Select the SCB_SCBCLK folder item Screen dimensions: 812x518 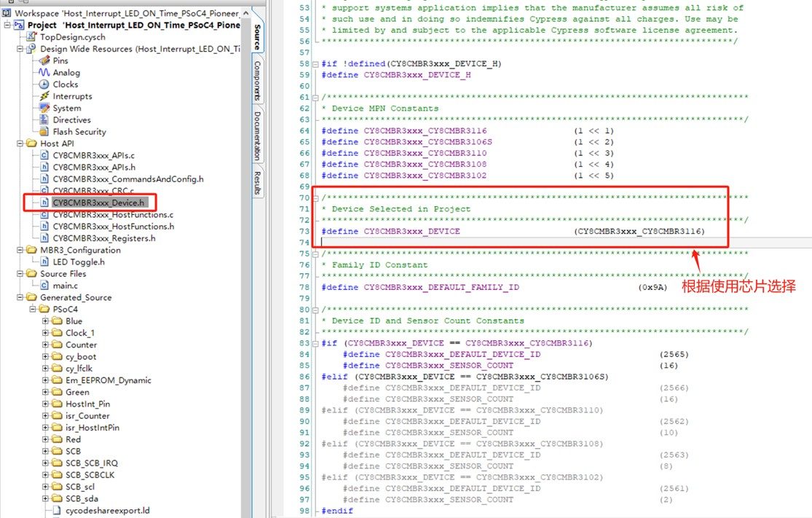[90, 475]
